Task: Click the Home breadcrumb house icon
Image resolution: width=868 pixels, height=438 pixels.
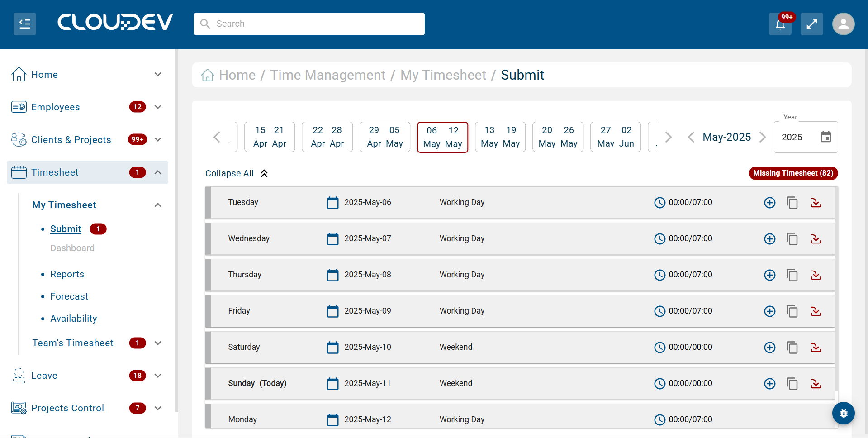Action: point(208,75)
